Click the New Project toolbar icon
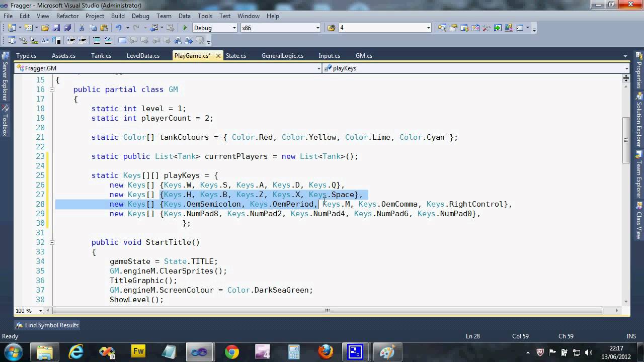The image size is (644, 362). click(x=11, y=28)
